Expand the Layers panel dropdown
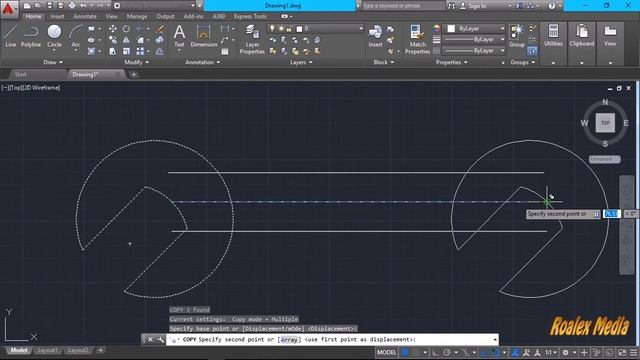This screenshot has width=640, height=360. point(301,62)
